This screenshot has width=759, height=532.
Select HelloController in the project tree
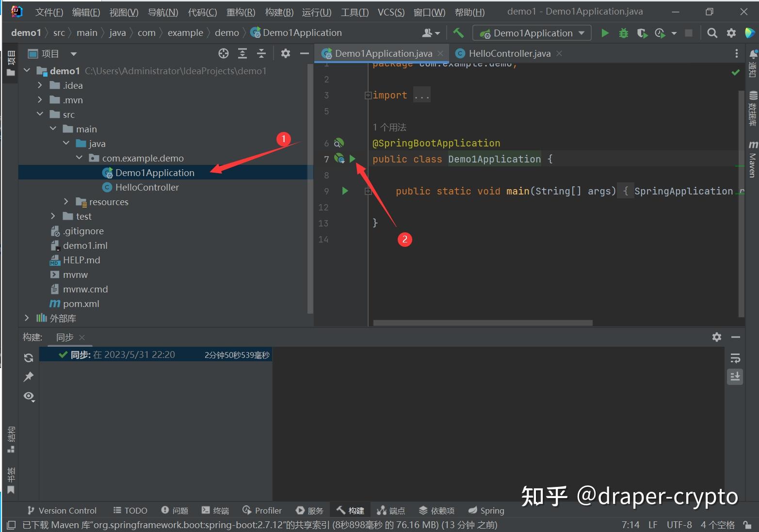coord(147,187)
